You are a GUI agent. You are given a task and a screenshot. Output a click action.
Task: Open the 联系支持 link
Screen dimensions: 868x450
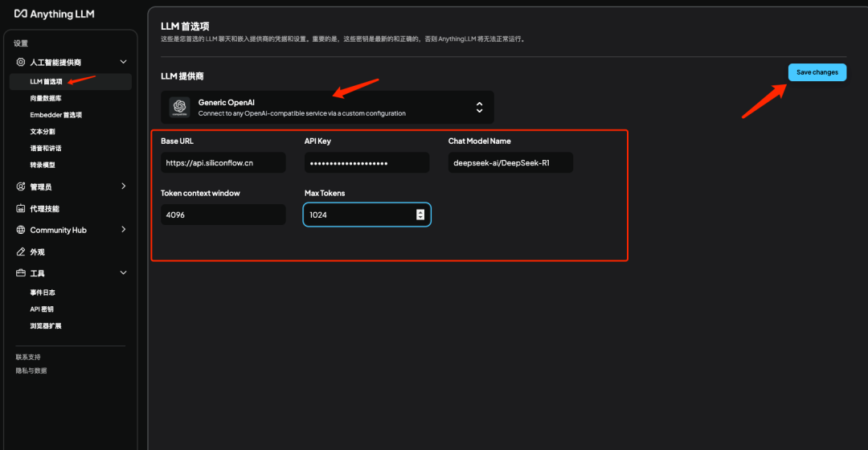click(x=27, y=357)
